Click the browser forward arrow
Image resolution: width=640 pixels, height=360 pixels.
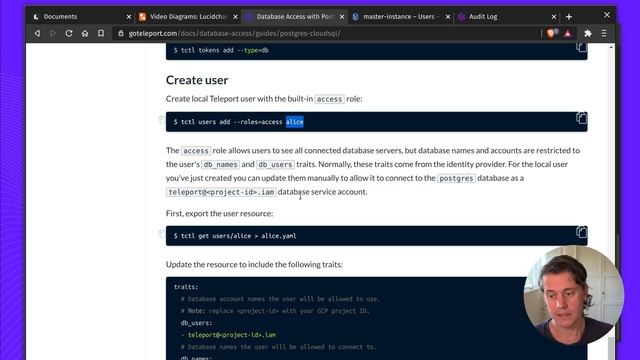tap(53, 33)
